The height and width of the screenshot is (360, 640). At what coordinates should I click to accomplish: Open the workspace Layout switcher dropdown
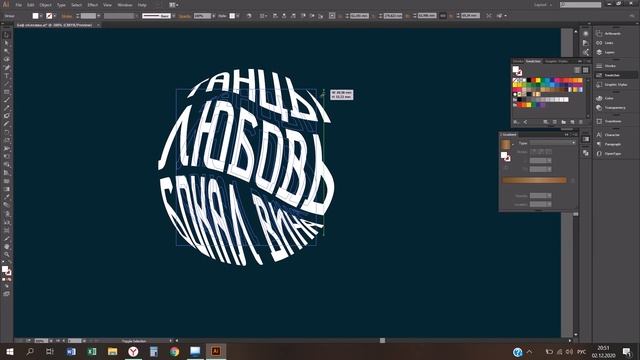click(x=543, y=5)
